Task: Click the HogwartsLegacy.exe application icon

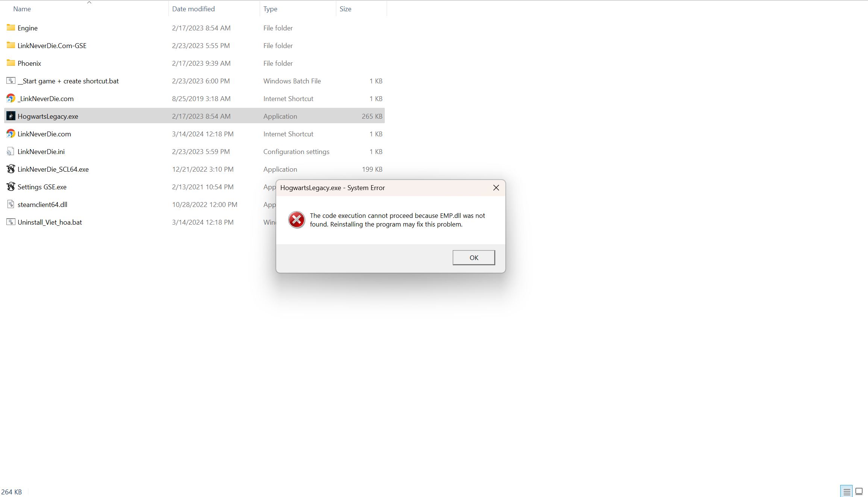Action: click(10, 116)
